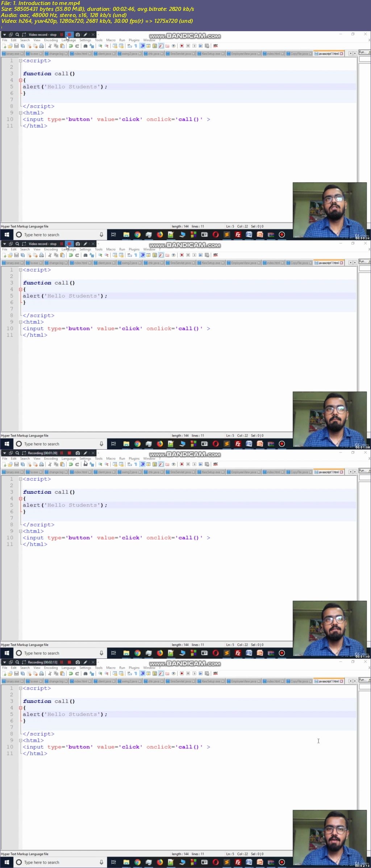Pause recording in the Recording [00:02:13] bar

[x=62, y=662]
